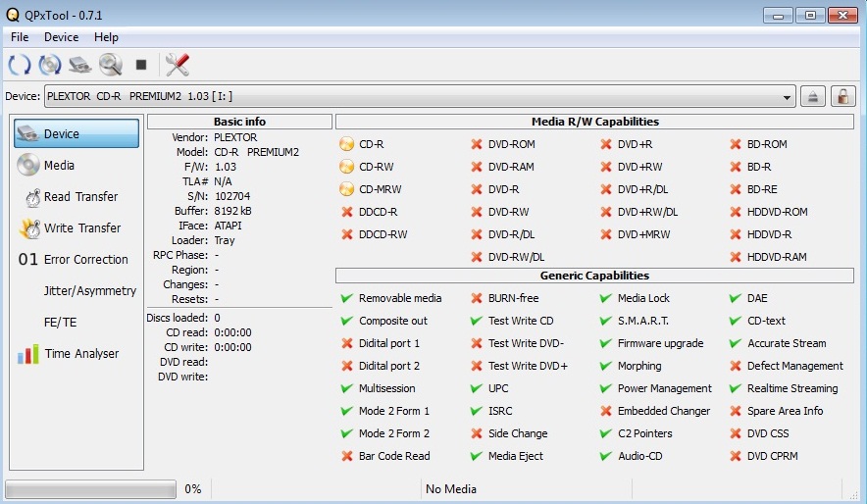Select the Device sidebar item

(76, 133)
